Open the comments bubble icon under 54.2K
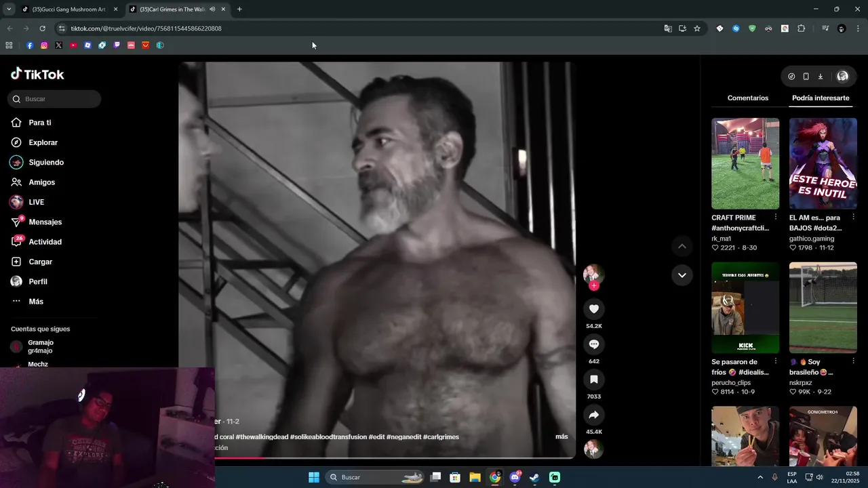868x488 pixels. point(594,344)
